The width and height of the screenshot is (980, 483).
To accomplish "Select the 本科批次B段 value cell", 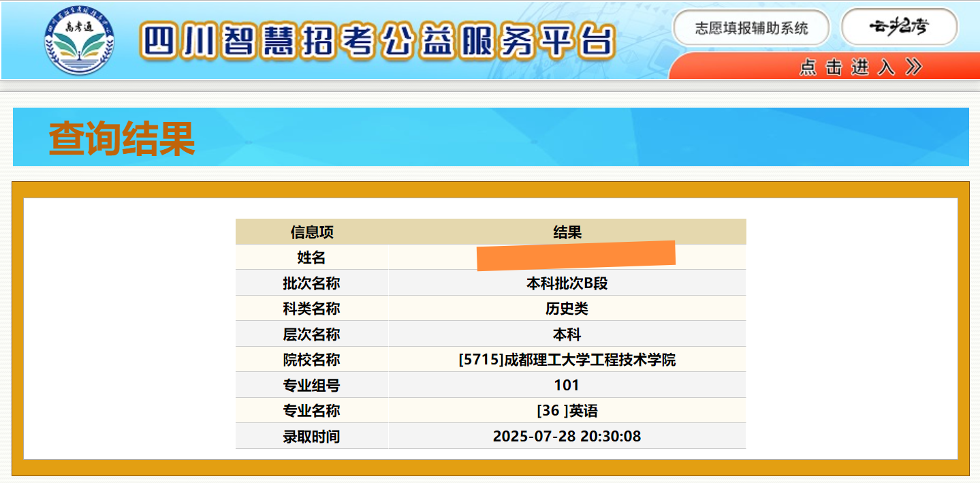I will [567, 283].
